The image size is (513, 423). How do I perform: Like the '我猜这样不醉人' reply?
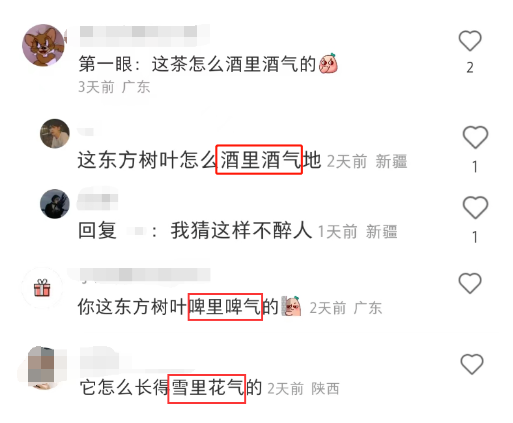point(475,207)
